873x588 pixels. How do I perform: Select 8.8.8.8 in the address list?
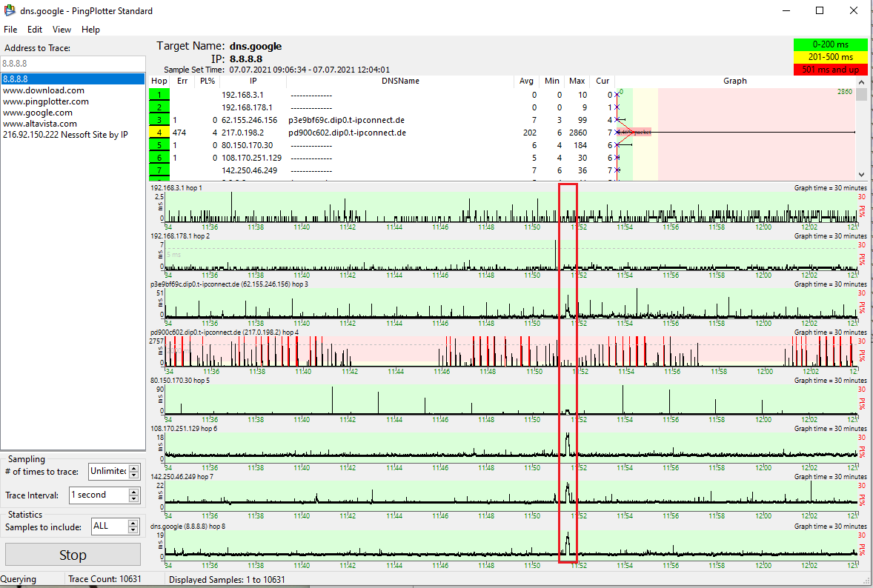(x=73, y=79)
